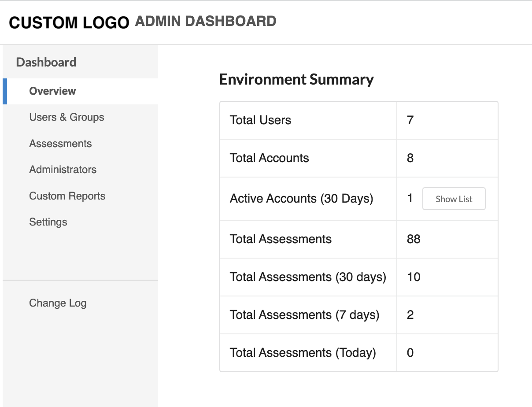Click the Total Users value 7
The image size is (532, 407).
410,120
